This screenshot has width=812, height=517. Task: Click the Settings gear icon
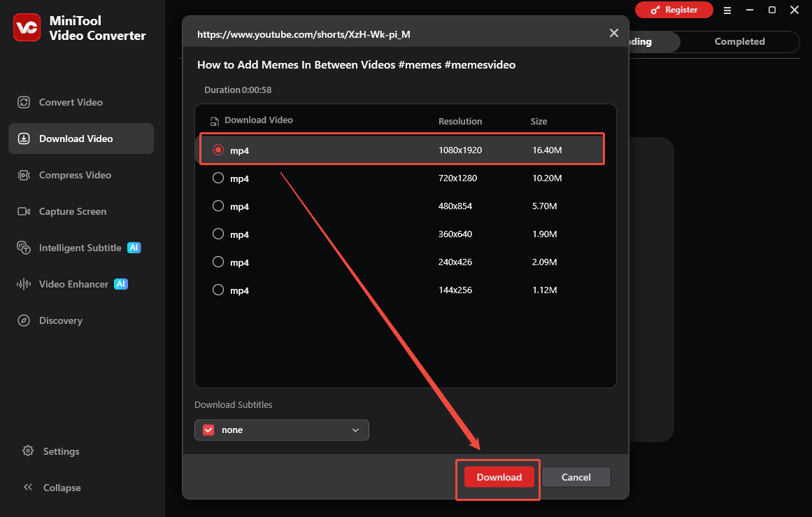click(x=28, y=451)
